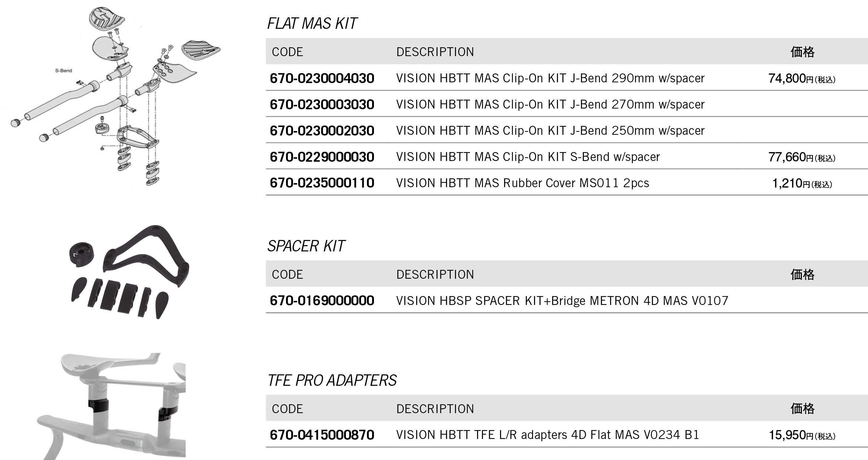The width and height of the screenshot is (868, 460).
Task: Select product code 670-0235000110
Action: (322, 183)
